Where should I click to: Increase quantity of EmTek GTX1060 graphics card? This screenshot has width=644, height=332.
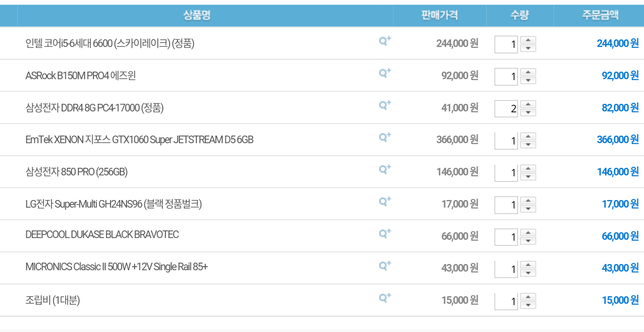528,136
